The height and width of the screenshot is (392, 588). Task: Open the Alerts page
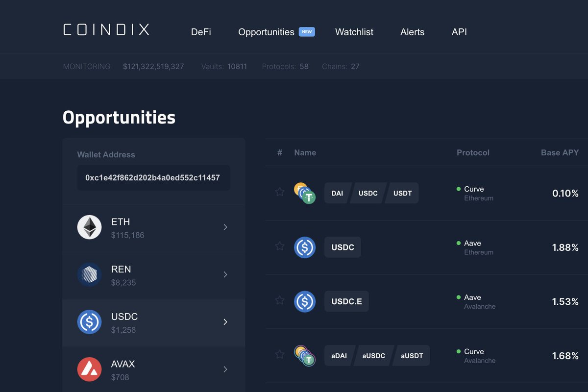pyautogui.click(x=413, y=32)
